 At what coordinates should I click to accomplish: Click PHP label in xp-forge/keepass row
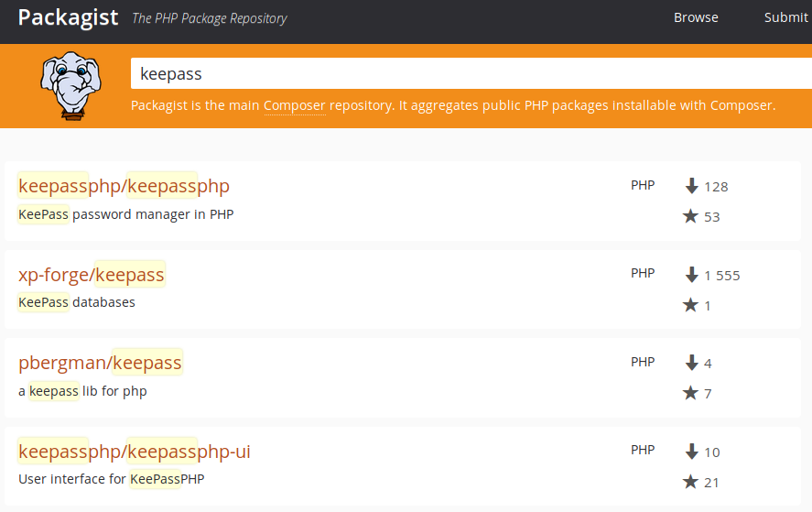643,273
